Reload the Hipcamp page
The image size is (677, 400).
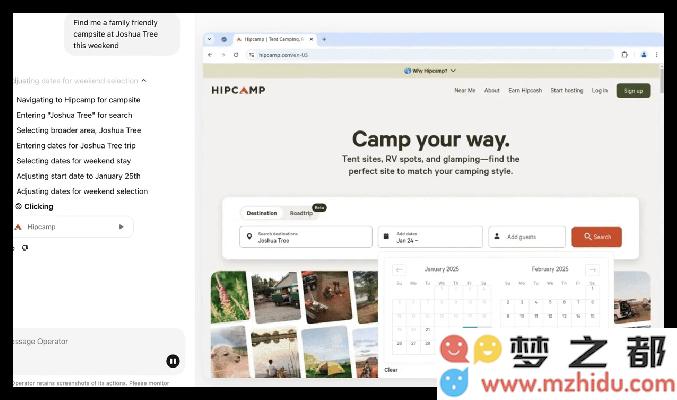pyautogui.click(x=236, y=55)
